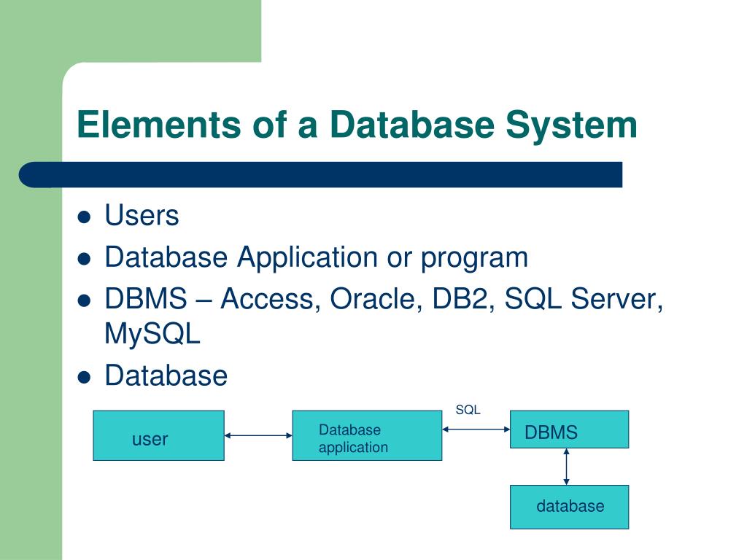Click the 'DBMS – Access, Oracle, DB2, SQL Server,' line

384,300
